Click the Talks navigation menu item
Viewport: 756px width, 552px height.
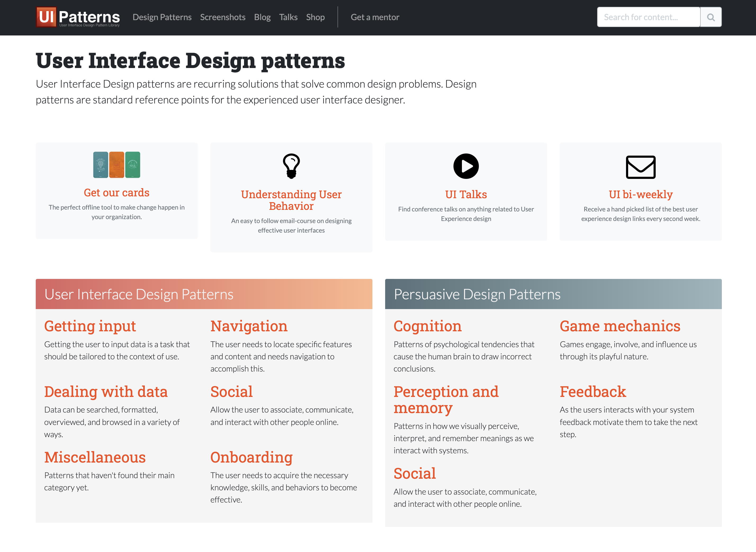(x=288, y=17)
